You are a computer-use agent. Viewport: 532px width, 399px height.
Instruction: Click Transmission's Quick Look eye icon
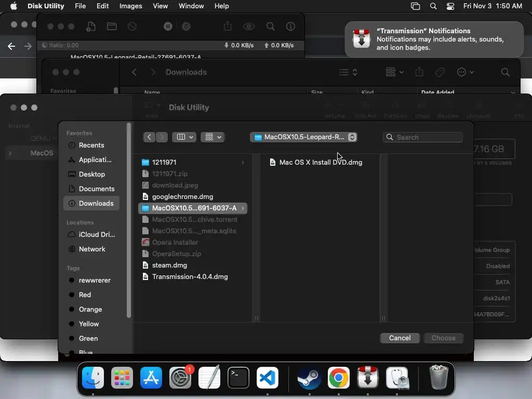(x=249, y=26)
